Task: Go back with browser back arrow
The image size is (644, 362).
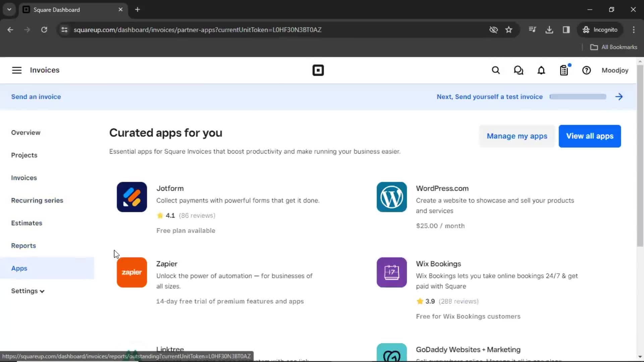Action: coord(10,30)
